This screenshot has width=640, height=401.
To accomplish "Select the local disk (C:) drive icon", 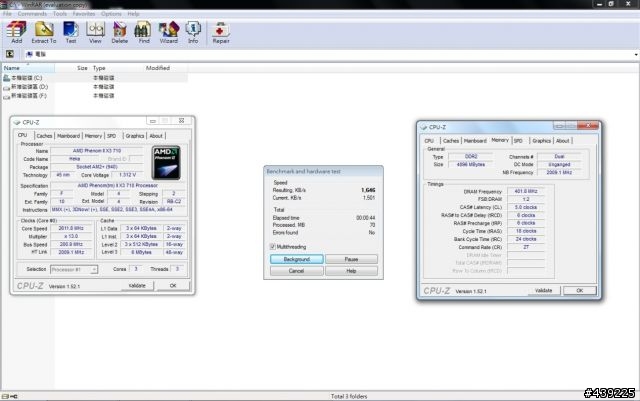I will [x=6, y=78].
